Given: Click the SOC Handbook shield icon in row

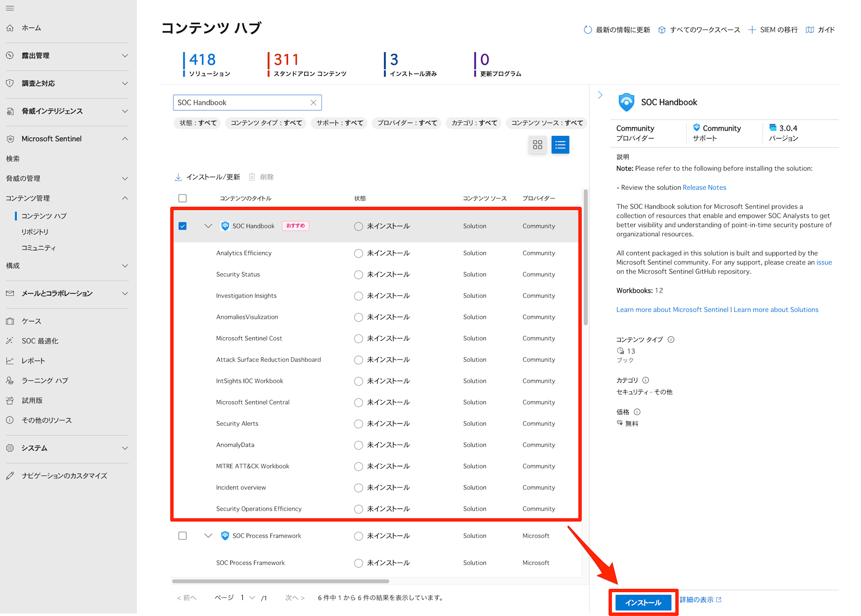Looking at the screenshot, I should click(225, 226).
